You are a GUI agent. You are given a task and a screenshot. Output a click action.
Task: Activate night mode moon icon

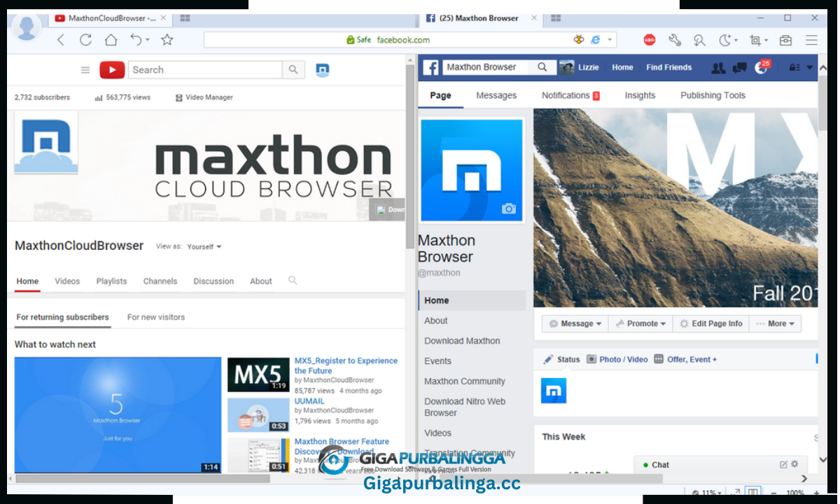click(x=724, y=40)
